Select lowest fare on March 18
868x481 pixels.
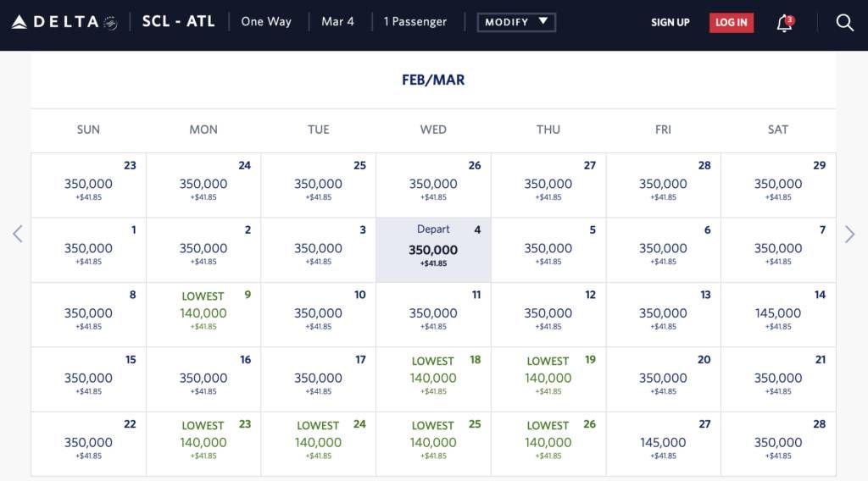click(433, 379)
